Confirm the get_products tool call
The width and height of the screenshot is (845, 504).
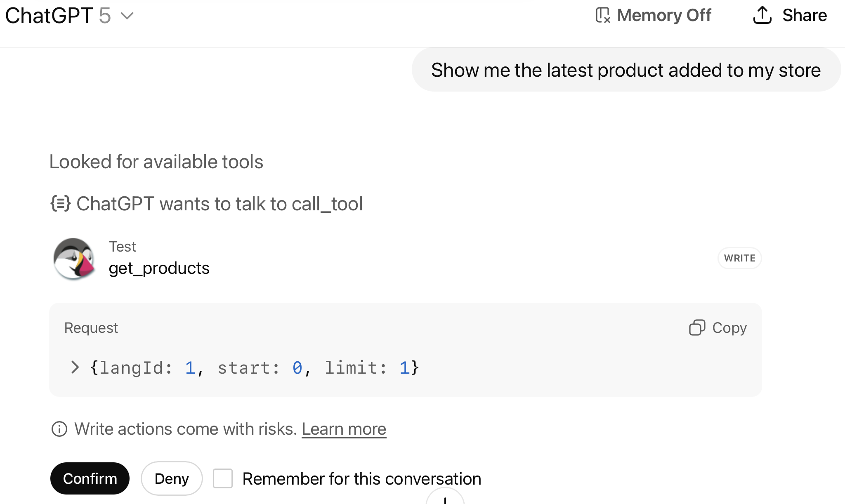coord(90,478)
